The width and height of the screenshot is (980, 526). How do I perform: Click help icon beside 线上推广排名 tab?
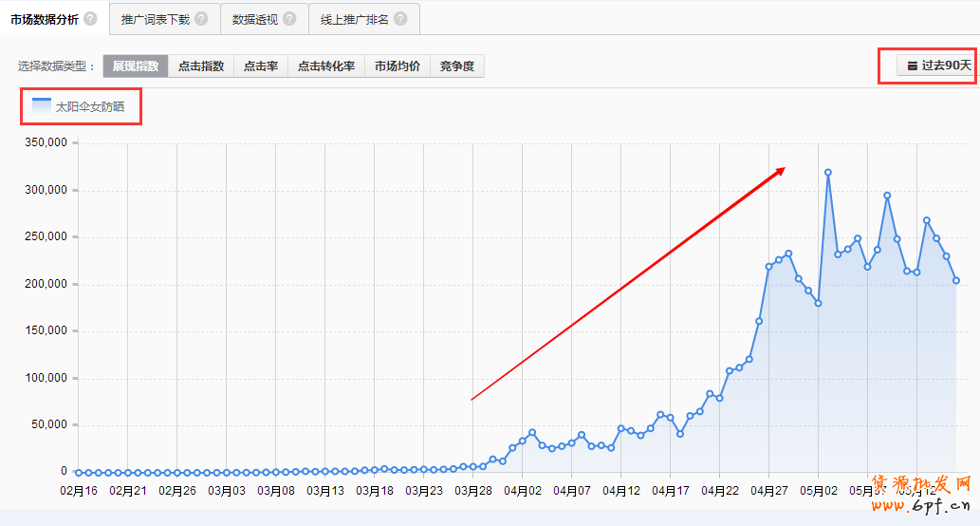point(400,19)
